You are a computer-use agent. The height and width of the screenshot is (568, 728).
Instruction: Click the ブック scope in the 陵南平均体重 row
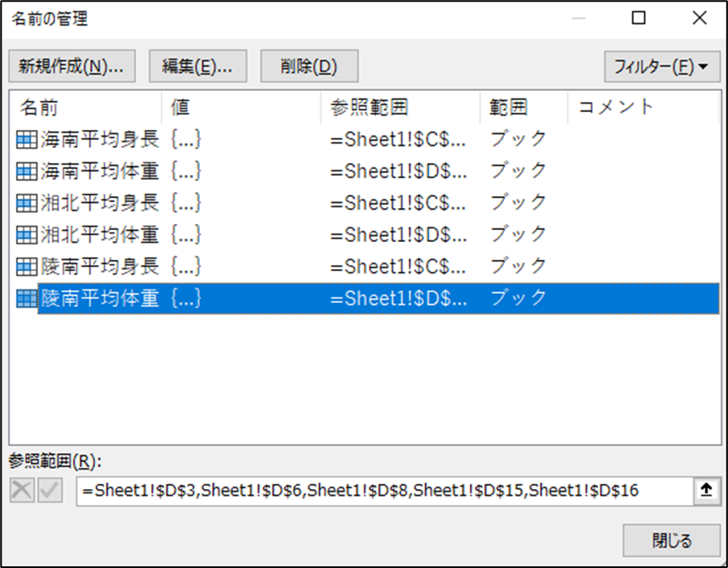518,298
